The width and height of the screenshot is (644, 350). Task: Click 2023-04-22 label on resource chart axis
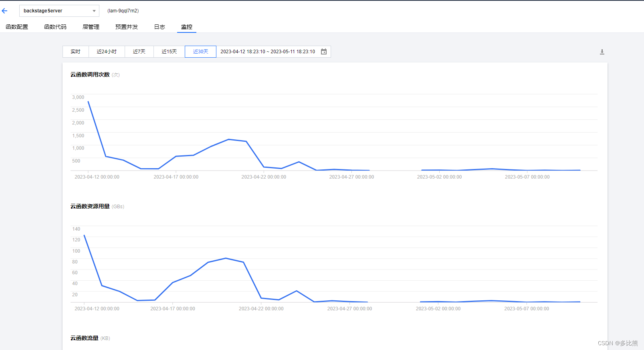pyautogui.click(x=261, y=309)
